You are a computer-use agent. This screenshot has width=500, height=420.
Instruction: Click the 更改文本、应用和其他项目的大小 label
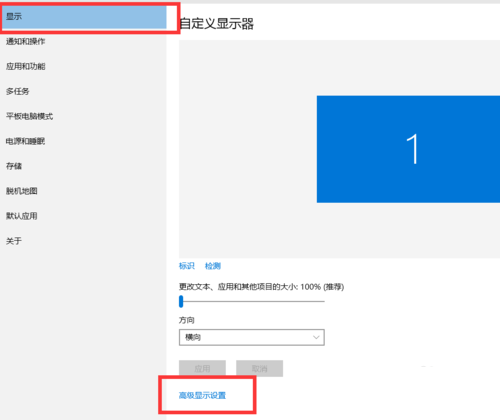pos(261,287)
